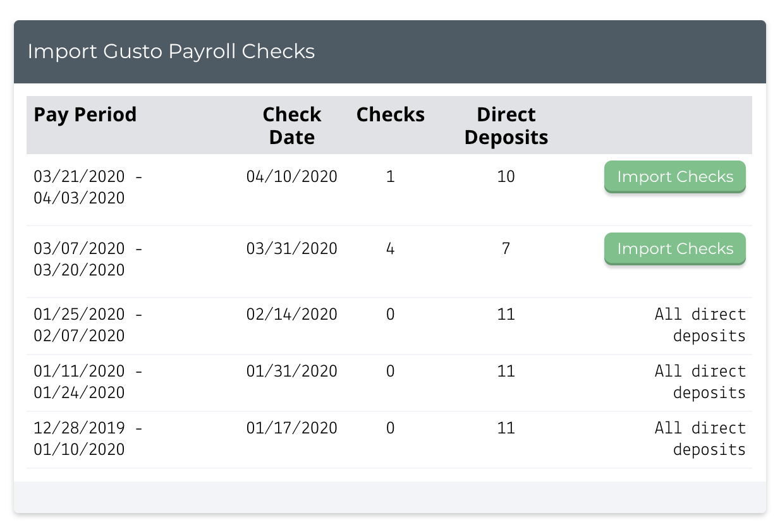This screenshot has height=532, width=780.
Task: Select the 'Check Date' column header
Action: (292, 126)
